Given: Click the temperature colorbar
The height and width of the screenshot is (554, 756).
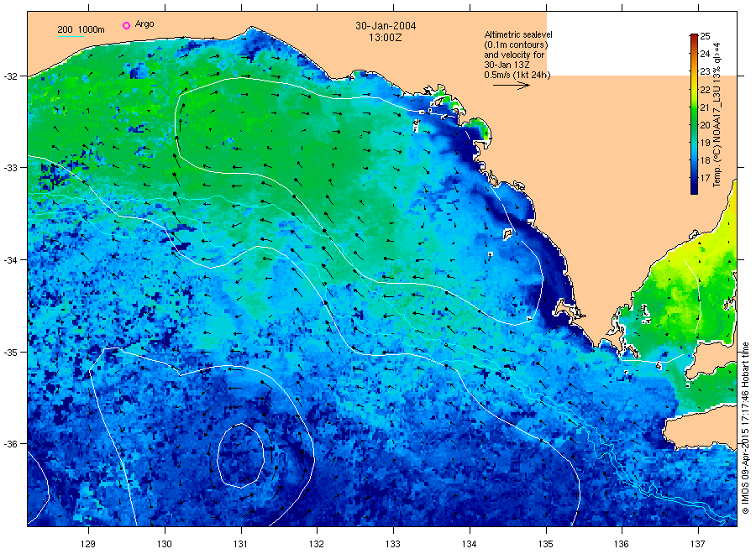Looking at the screenshot, I should click(x=694, y=114).
